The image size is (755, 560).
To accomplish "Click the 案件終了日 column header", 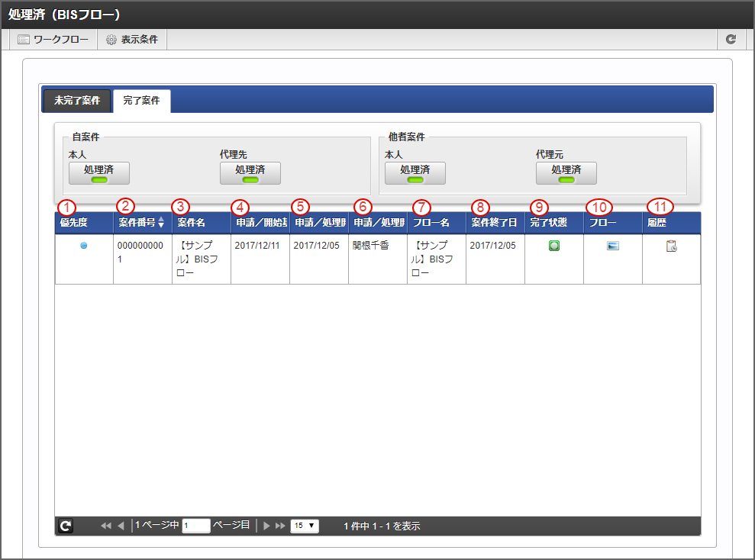I will pyautogui.click(x=495, y=223).
